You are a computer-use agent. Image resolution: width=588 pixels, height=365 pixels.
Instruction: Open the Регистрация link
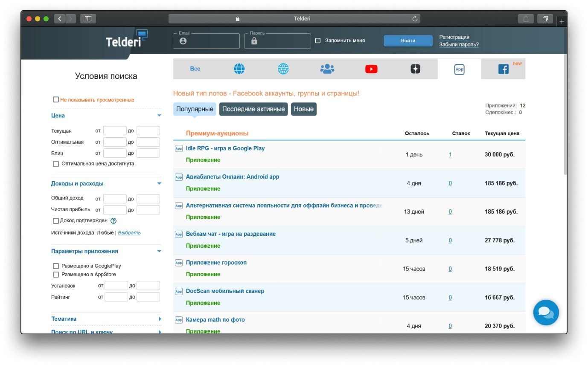coord(454,37)
